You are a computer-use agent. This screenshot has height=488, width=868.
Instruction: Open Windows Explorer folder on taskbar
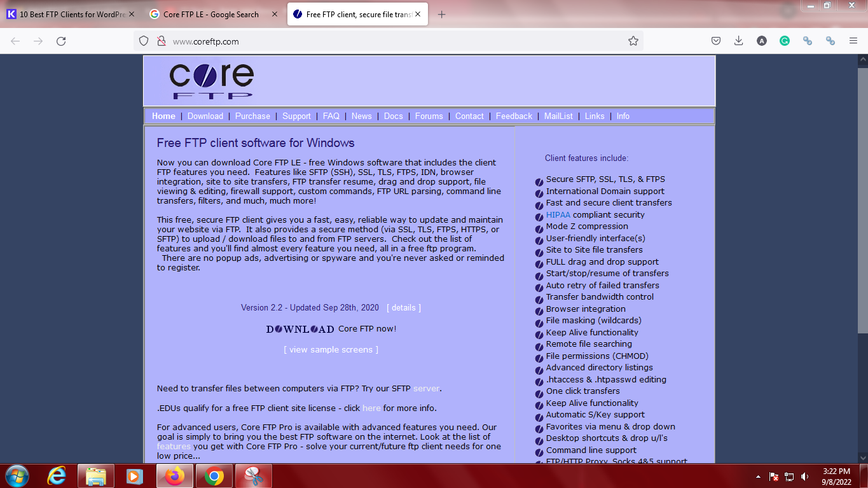(96, 476)
